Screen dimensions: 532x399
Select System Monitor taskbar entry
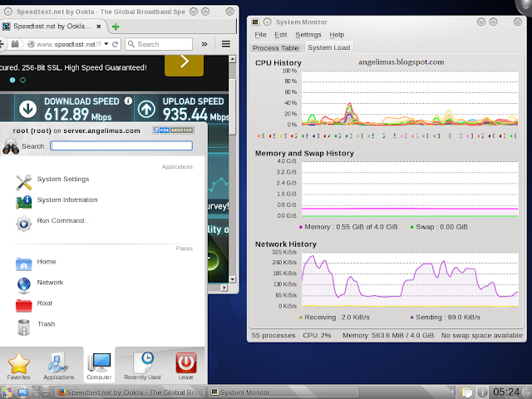tap(283, 392)
